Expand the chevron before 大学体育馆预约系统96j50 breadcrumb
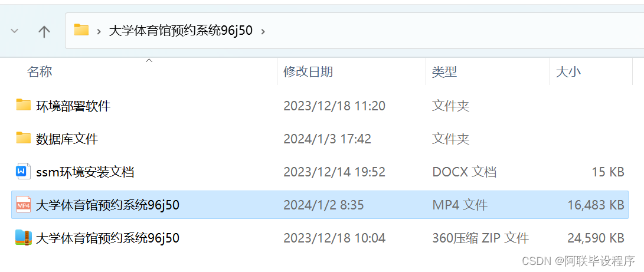 click(99, 31)
